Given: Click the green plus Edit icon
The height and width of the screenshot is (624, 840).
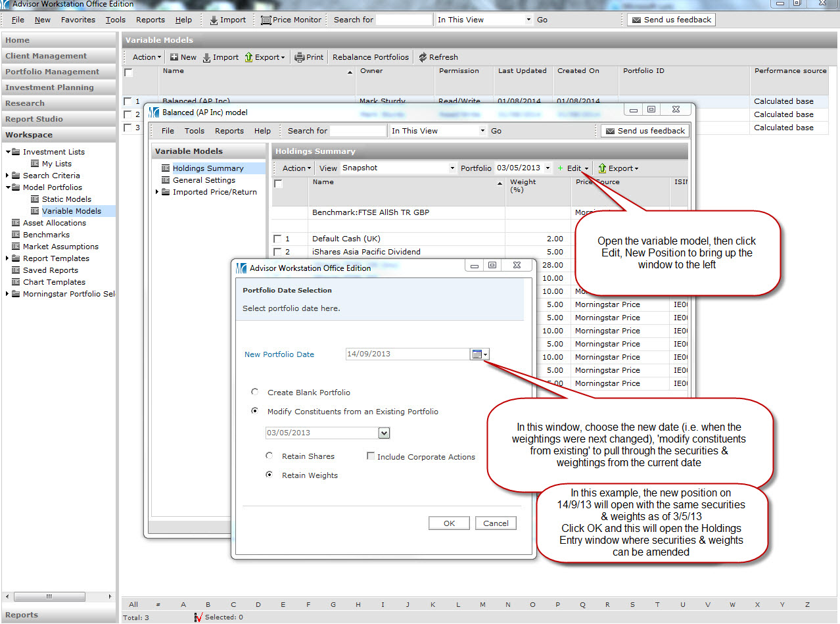Looking at the screenshot, I should [561, 168].
